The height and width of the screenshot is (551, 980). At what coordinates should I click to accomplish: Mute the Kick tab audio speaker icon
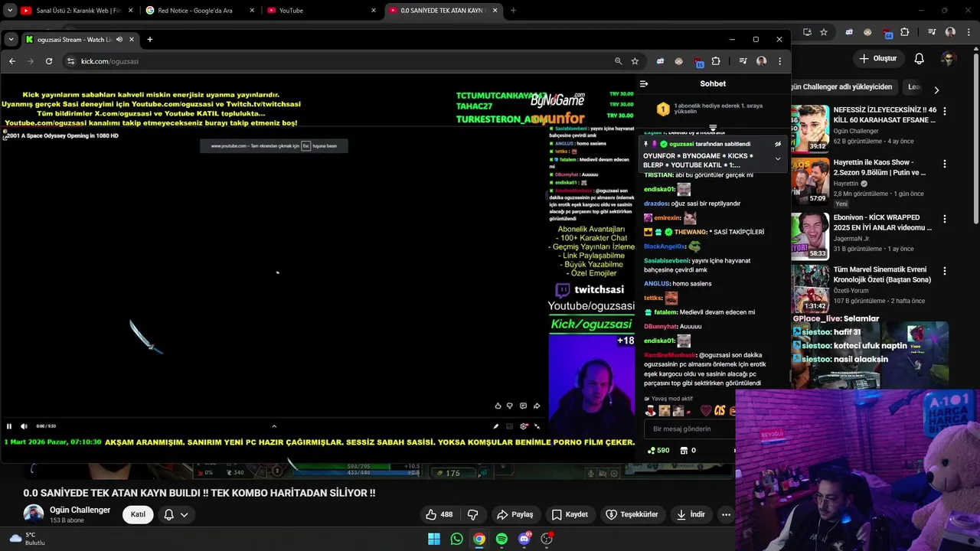coord(119,39)
